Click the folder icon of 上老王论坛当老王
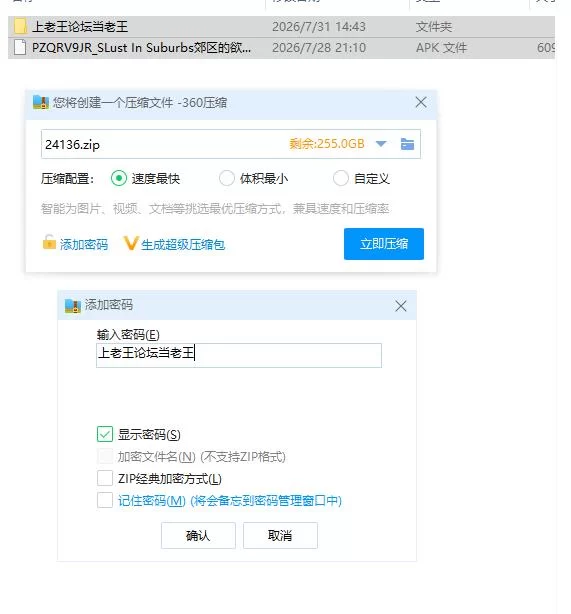 tap(20, 26)
